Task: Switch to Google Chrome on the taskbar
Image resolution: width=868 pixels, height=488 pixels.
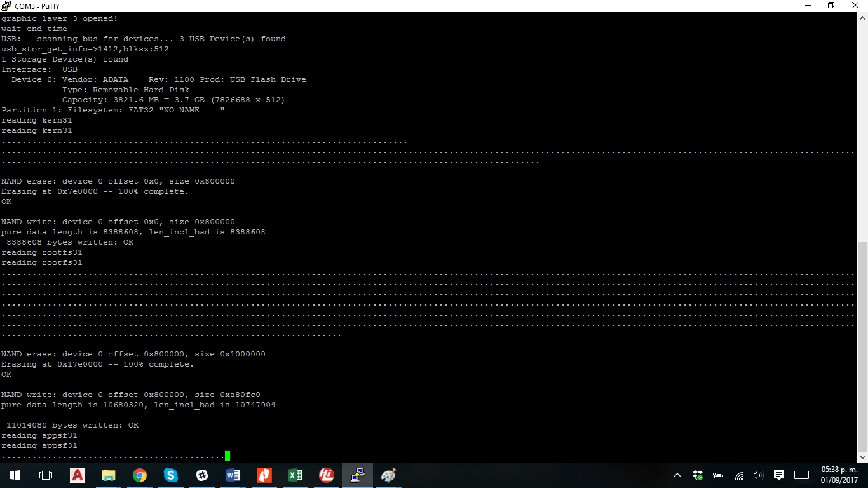Action: tap(139, 475)
